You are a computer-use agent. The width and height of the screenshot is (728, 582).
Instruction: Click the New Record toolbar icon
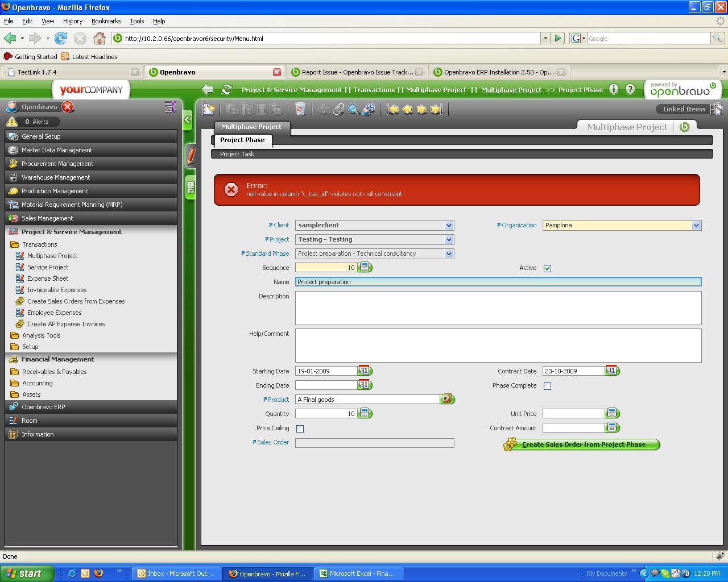click(x=209, y=109)
